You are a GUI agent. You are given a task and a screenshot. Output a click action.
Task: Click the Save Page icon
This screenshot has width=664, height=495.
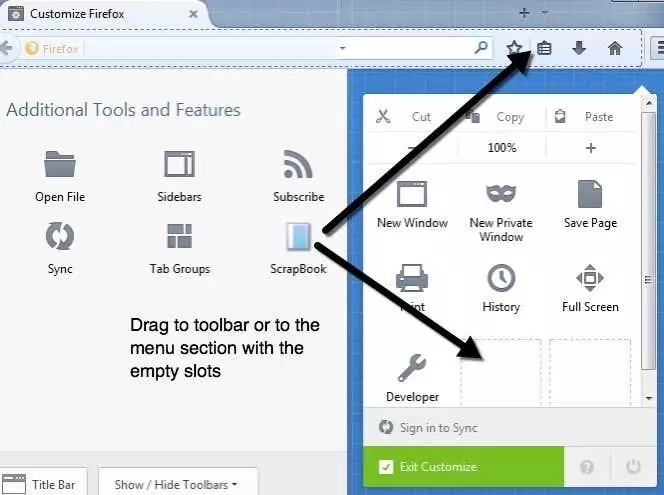click(590, 194)
